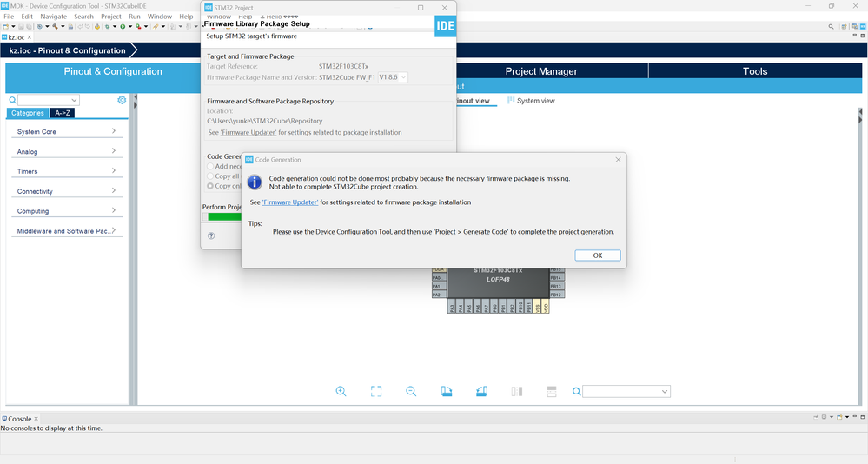The width and height of the screenshot is (868, 464).
Task: Click the Debug bug toolbar icon
Action: point(107,27)
